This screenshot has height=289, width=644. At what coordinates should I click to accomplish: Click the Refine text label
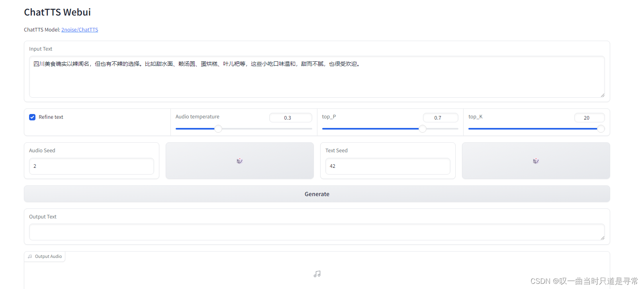(x=51, y=117)
